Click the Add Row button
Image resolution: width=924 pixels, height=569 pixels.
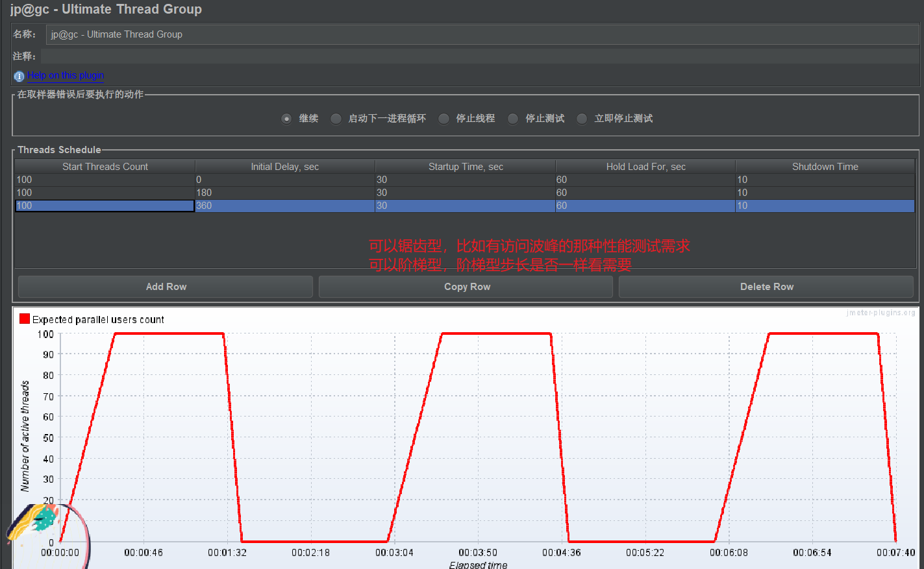[x=166, y=287]
